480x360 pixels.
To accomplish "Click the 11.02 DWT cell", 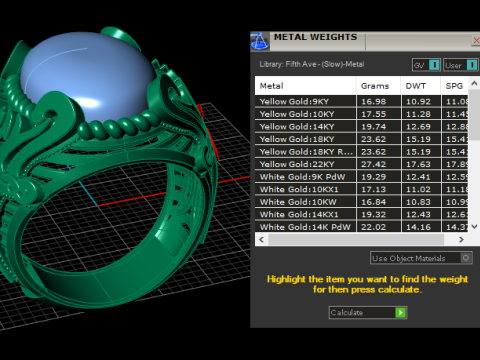I will (421, 189).
